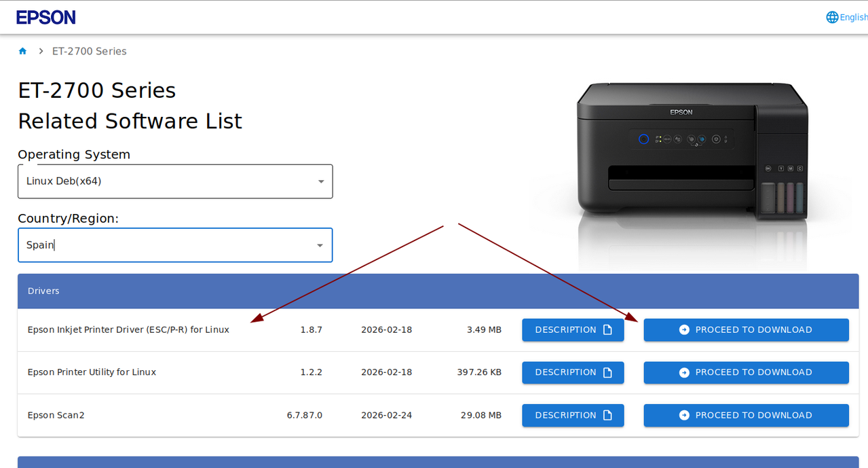Click the ET-2700 Series breadcrumb
This screenshot has width=868, height=468.
click(x=89, y=51)
